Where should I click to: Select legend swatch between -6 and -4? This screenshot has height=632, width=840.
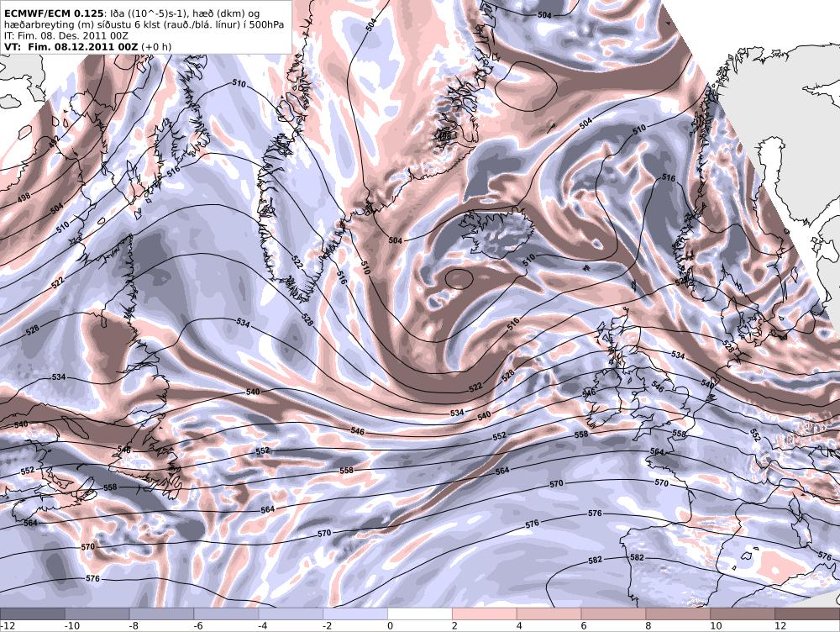point(226,614)
